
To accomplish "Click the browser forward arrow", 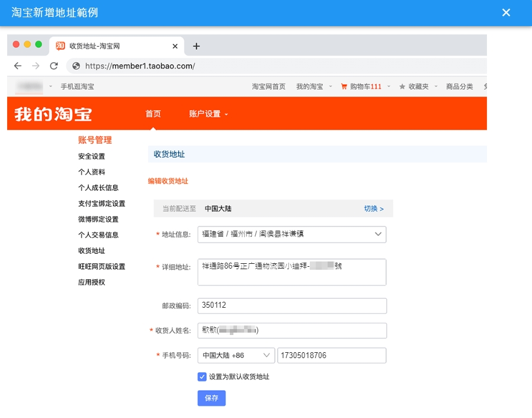I will point(36,66).
